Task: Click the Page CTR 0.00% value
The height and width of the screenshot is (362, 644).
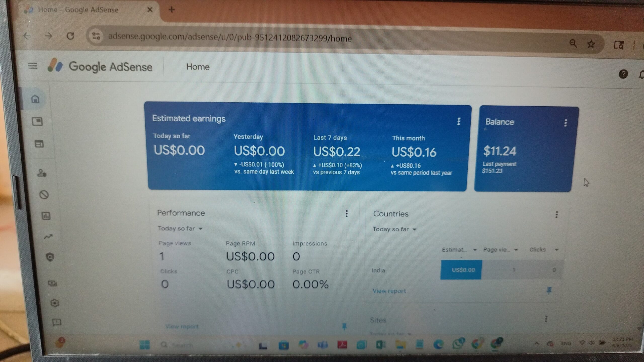Action: pos(310,284)
